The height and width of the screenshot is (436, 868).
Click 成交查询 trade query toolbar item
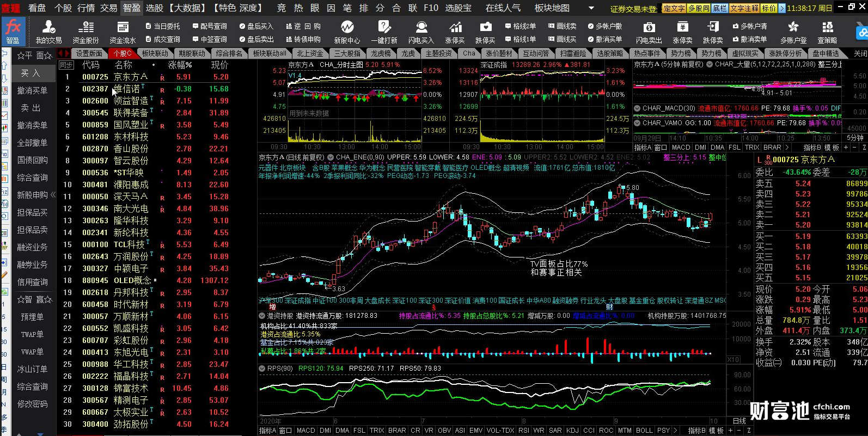coord(163,39)
